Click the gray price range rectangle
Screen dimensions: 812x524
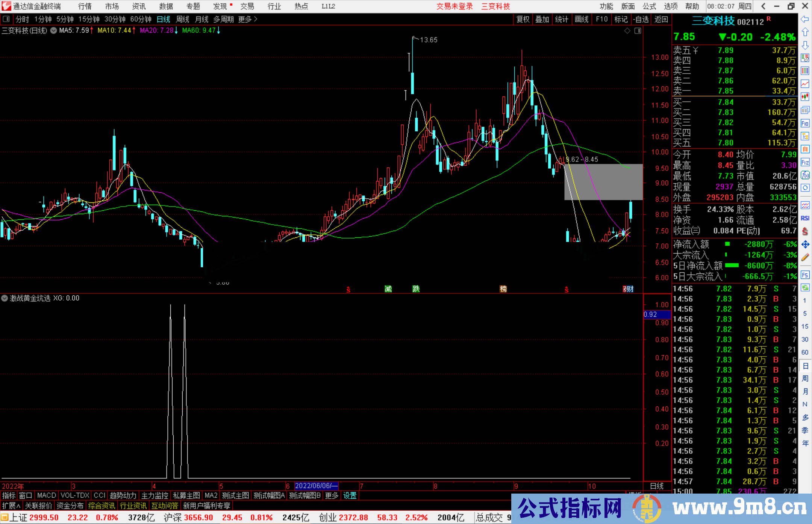(603, 182)
